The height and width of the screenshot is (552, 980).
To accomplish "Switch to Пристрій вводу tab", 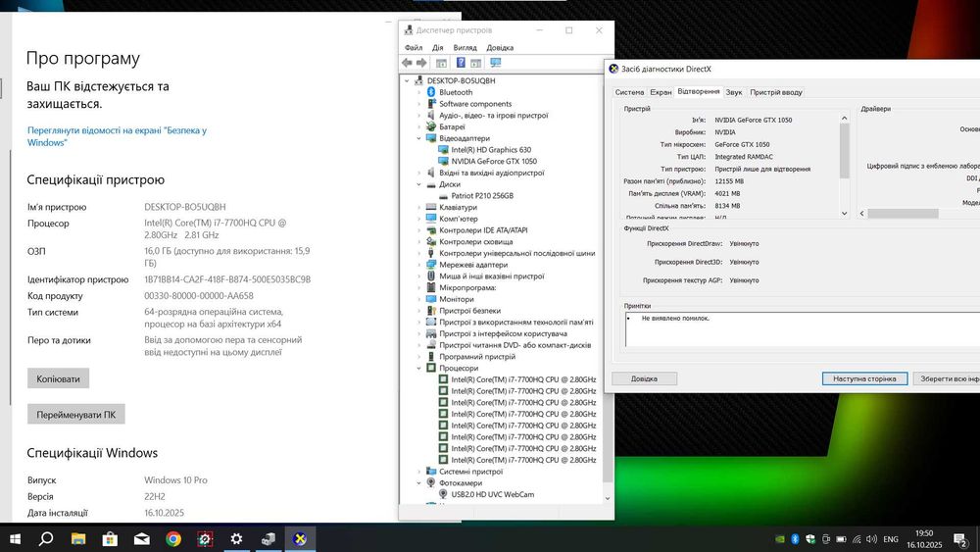I will 775,92.
